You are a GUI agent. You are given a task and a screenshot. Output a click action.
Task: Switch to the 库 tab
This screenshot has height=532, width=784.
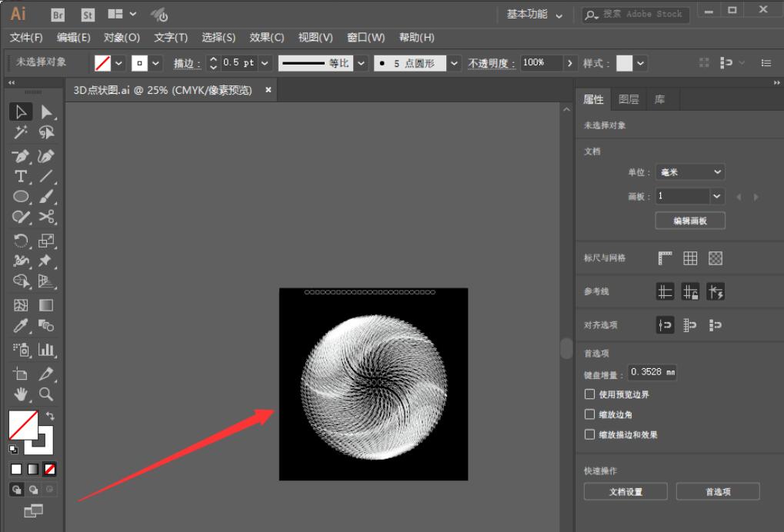coord(659,99)
